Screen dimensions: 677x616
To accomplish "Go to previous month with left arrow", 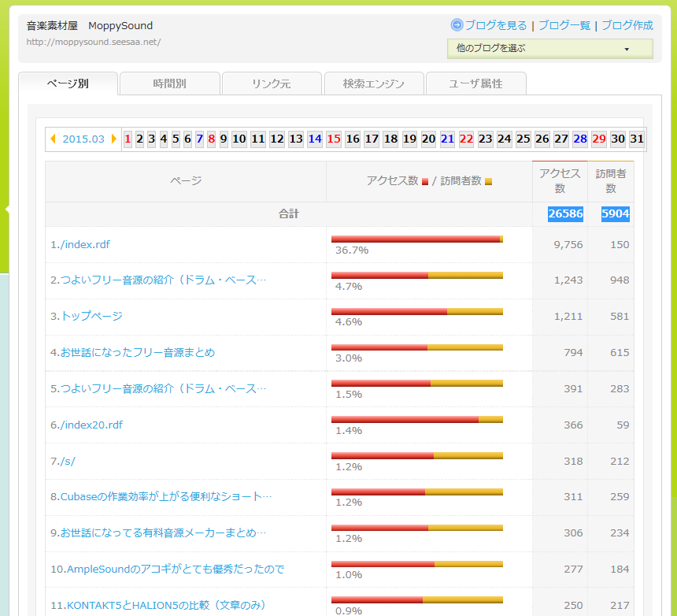I will tap(54, 139).
